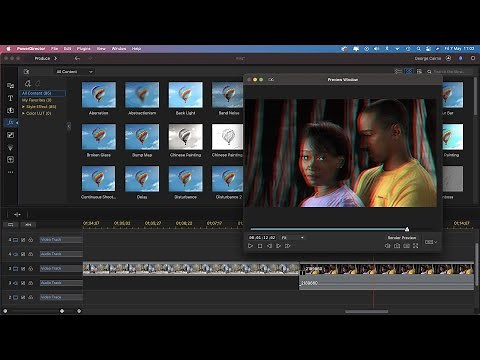Play the preview
Viewport: 480px width, 360px height.
(x=250, y=246)
